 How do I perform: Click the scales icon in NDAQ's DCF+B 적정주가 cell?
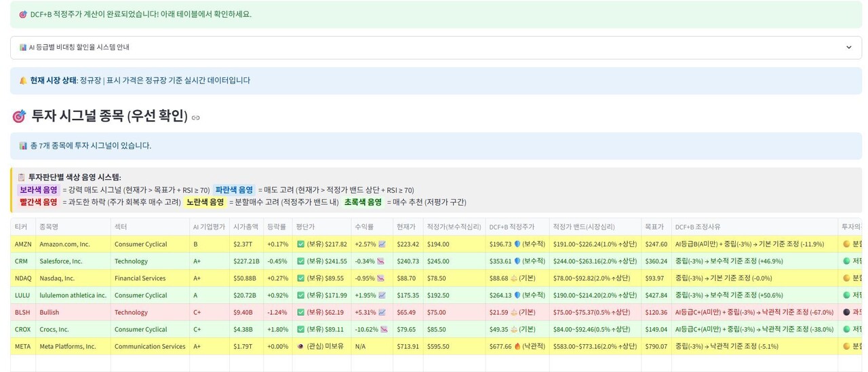coord(513,278)
